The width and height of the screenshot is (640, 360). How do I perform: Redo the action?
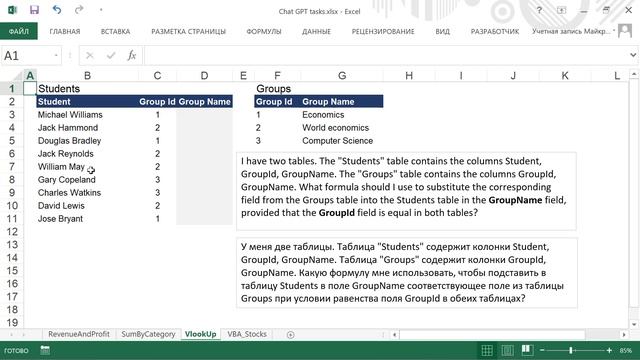pos(79,10)
